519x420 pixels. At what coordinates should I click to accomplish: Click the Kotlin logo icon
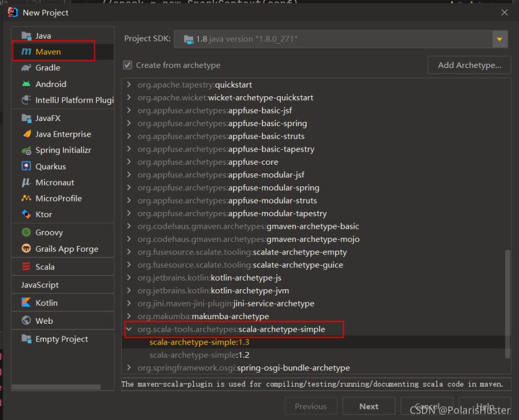tap(26, 302)
